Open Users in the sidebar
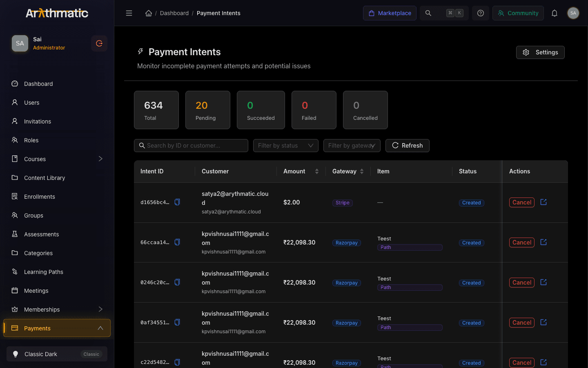The height and width of the screenshot is (368, 588). pyautogui.click(x=57, y=102)
